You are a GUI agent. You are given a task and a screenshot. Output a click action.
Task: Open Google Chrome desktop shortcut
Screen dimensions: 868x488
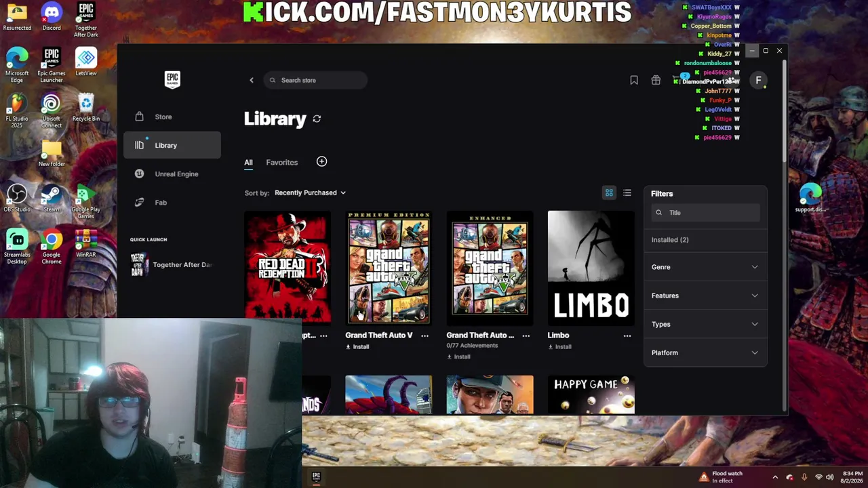(x=52, y=247)
